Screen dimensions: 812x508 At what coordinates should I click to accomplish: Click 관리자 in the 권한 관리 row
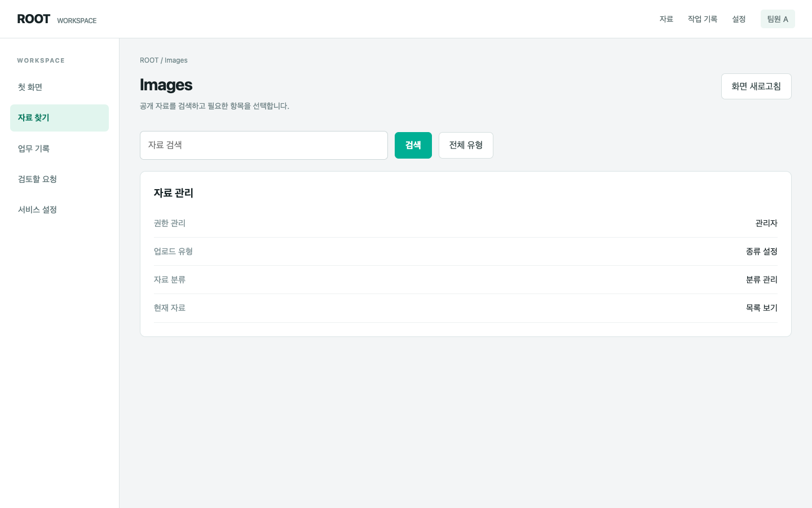766,224
